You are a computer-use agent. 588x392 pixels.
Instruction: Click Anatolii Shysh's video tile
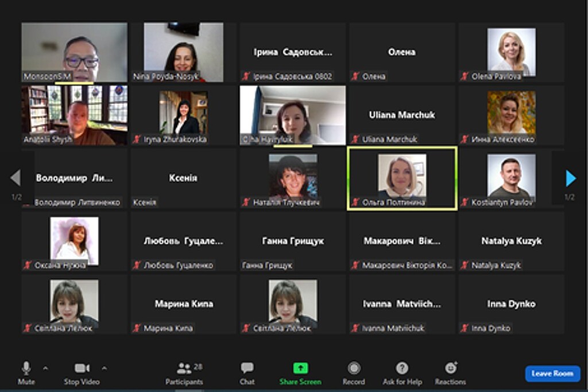click(74, 115)
